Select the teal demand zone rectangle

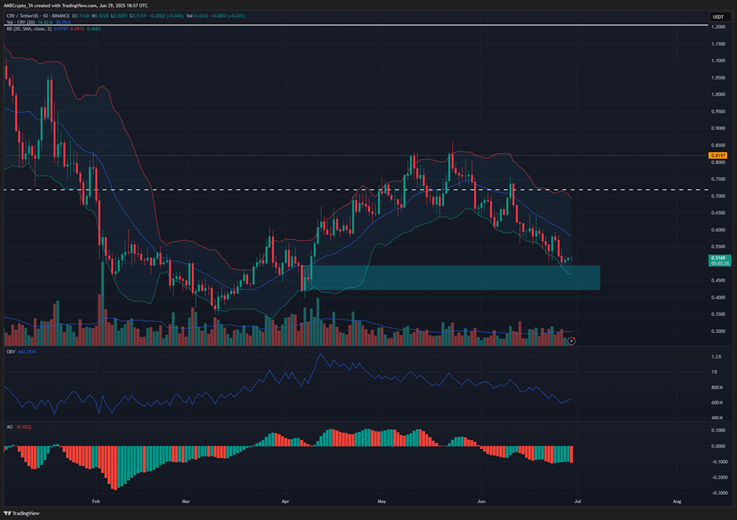[451, 277]
